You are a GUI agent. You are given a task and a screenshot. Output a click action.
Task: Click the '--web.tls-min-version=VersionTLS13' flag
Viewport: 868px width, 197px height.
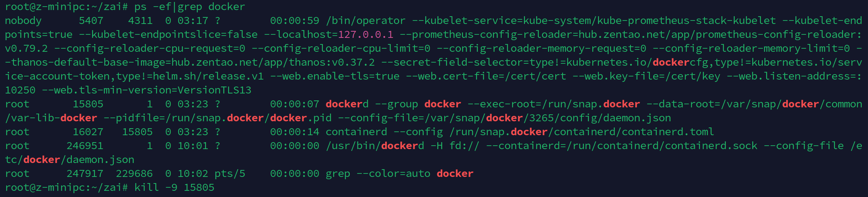coord(147,90)
